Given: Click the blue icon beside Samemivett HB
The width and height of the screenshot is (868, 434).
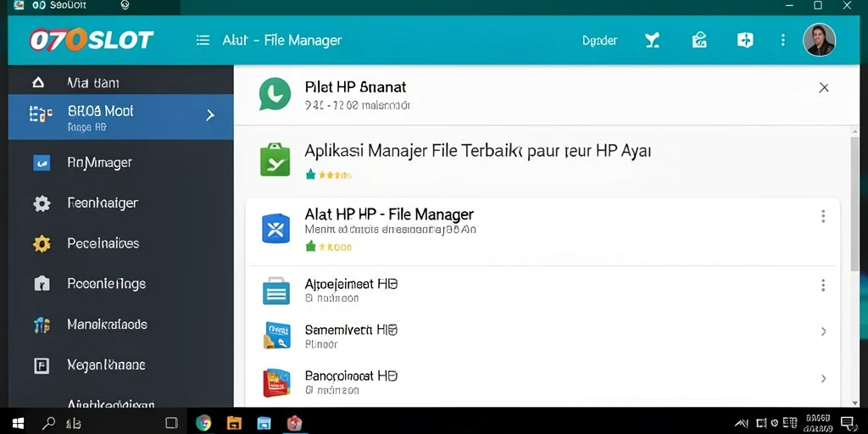Looking at the screenshot, I should coord(276,335).
